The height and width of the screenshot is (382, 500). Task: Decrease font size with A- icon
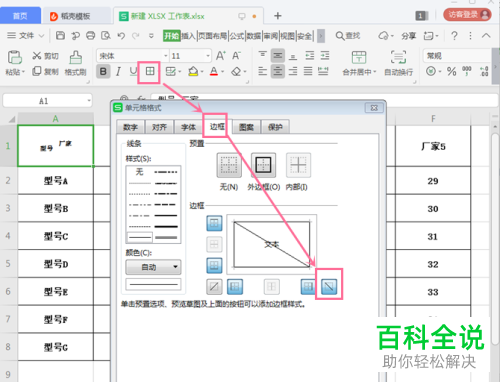click(x=236, y=56)
